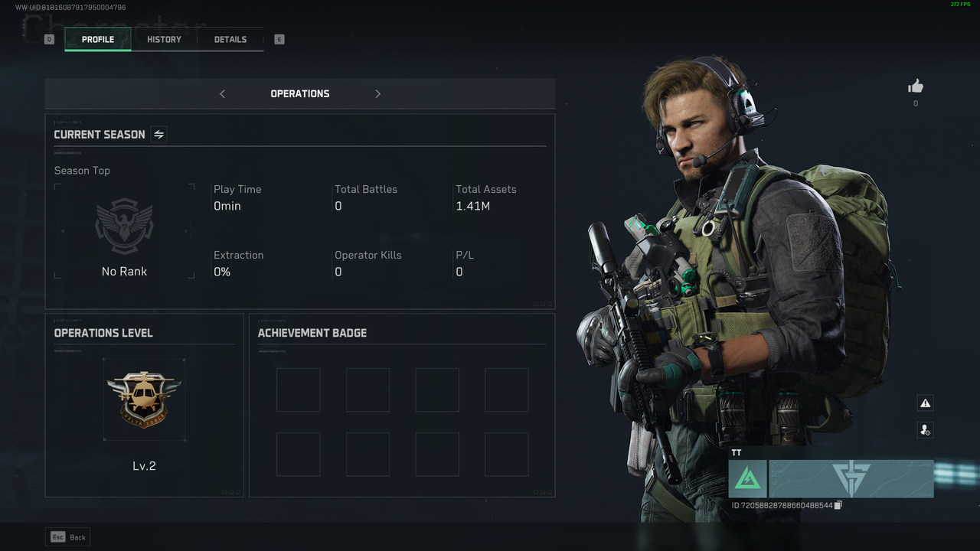Image resolution: width=980 pixels, height=551 pixels.
Task: Copy the player ID with copy icon
Action: pyautogui.click(x=838, y=505)
